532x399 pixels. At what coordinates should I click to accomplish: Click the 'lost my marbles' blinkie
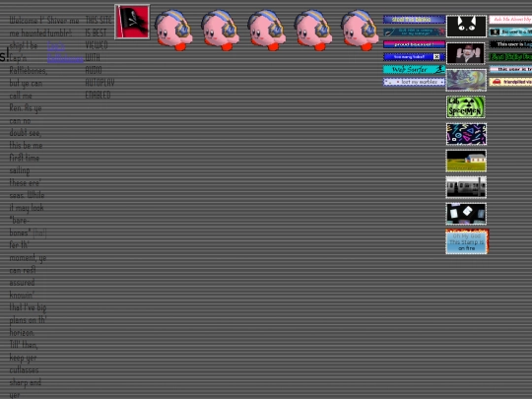(x=414, y=82)
